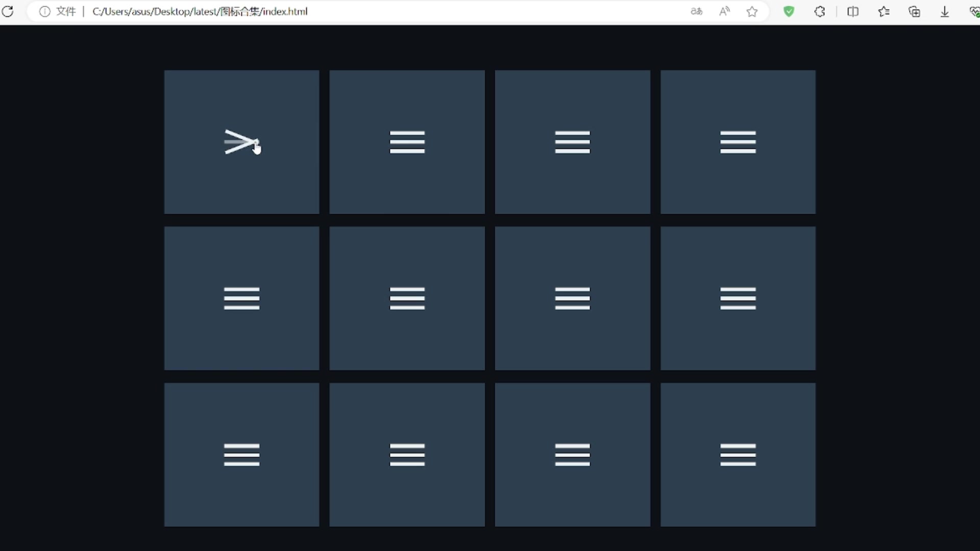Click hamburger menu in third row, first tile

(241, 455)
